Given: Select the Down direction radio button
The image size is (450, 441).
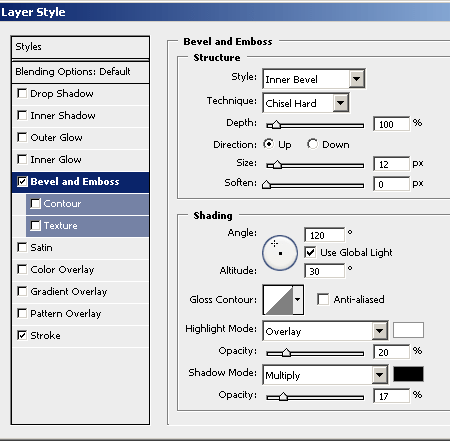Looking at the screenshot, I should click(313, 144).
